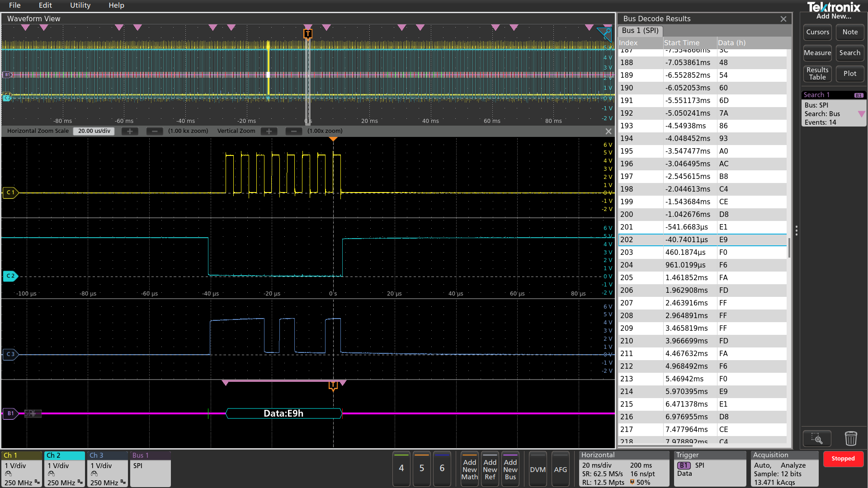Select the Bus 1 (SPI) tab
868x488 pixels.
pyautogui.click(x=640, y=31)
